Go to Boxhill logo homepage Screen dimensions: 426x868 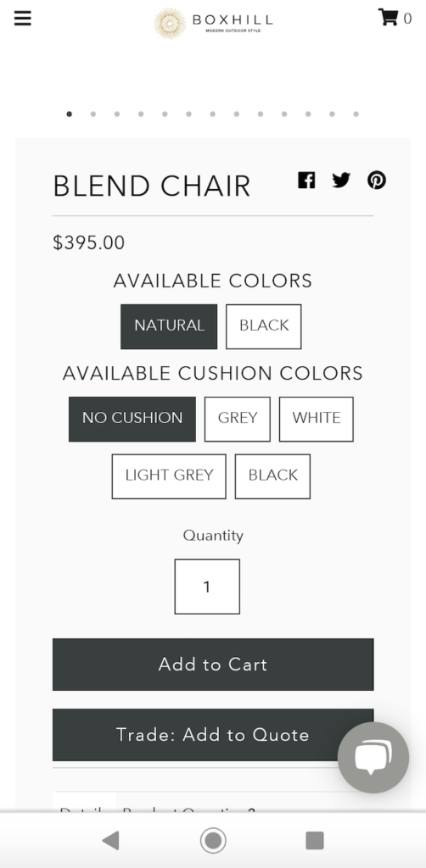pyautogui.click(x=213, y=23)
